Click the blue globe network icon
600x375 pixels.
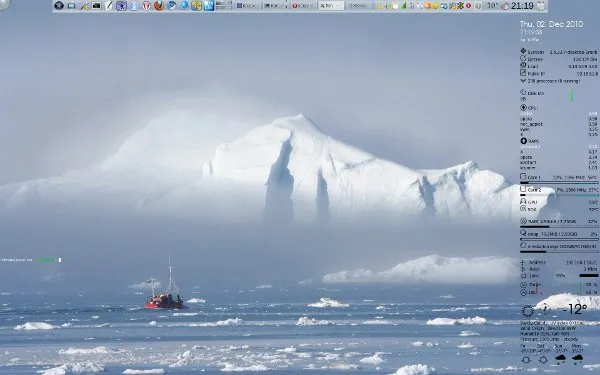(x=184, y=6)
